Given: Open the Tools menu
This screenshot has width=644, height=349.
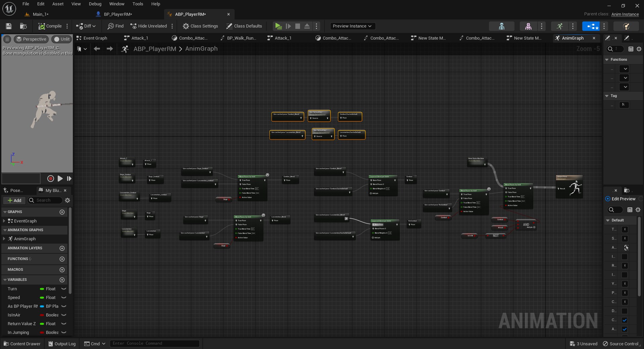Looking at the screenshot, I should 138,4.
